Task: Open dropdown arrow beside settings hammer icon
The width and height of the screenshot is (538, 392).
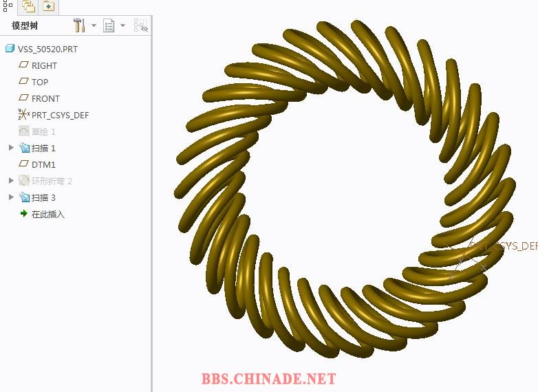Action: (94, 25)
